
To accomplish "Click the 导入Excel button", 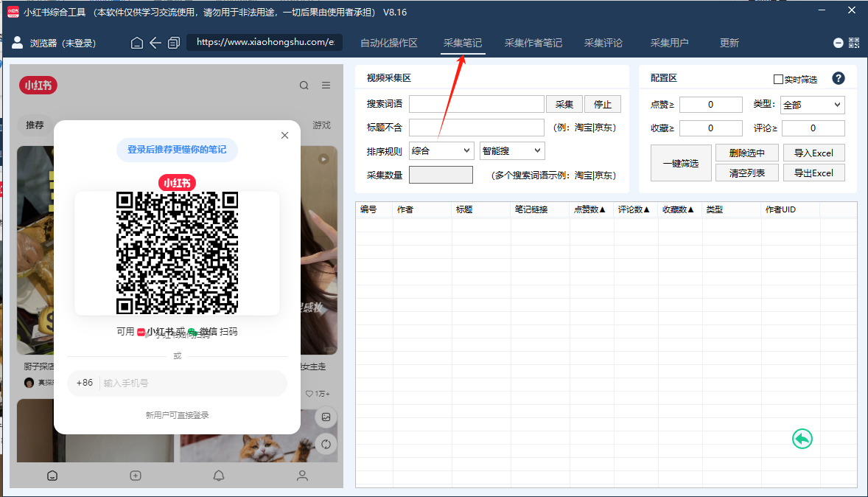I will [x=813, y=153].
